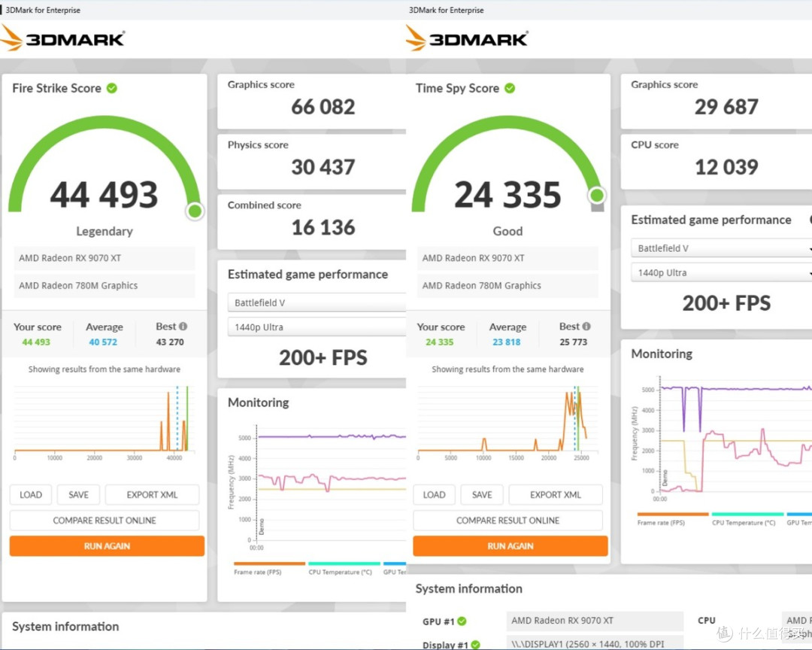Click info icon next to Best 25 773
Screen dimensions: 812x650
pos(586,326)
